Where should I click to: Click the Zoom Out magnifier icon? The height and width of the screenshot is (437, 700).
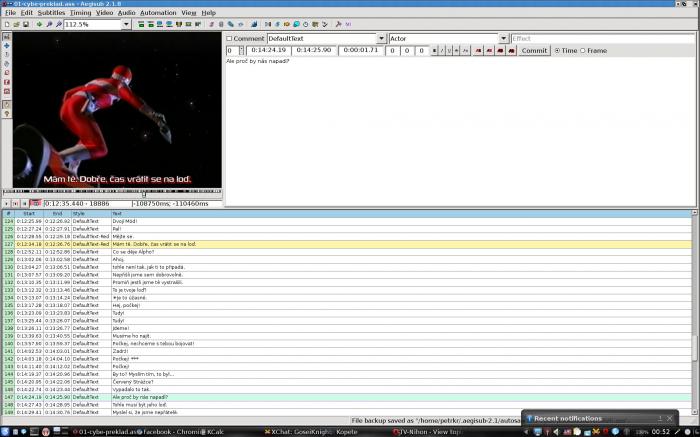tap(58, 24)
